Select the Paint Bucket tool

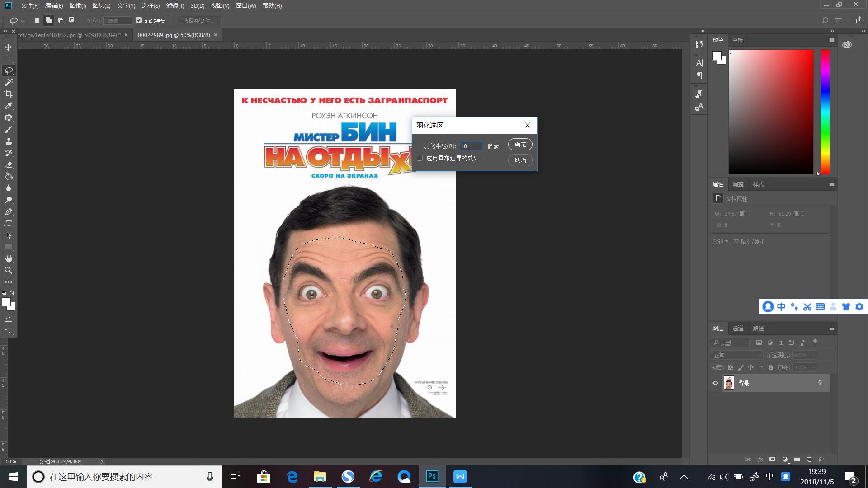point(9,176)
